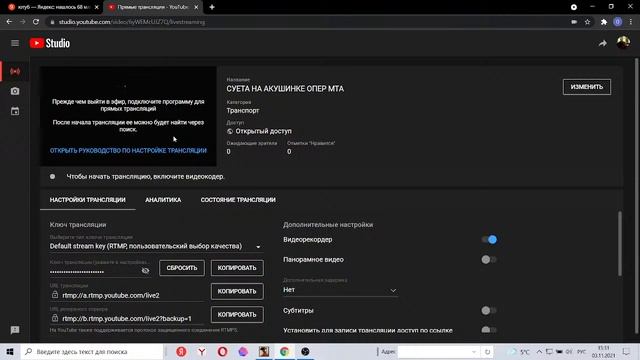Click the taskbar address input field
640x360 pixels.
point(433,351)
